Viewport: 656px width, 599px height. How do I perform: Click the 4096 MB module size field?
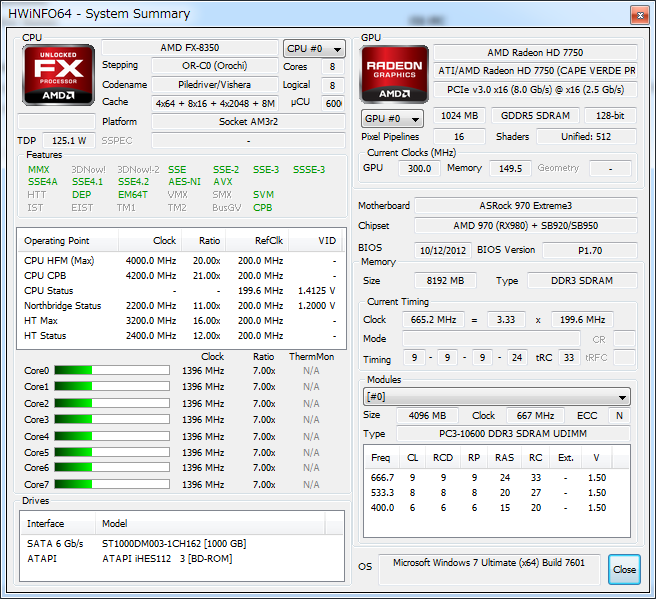coord(427,415)
